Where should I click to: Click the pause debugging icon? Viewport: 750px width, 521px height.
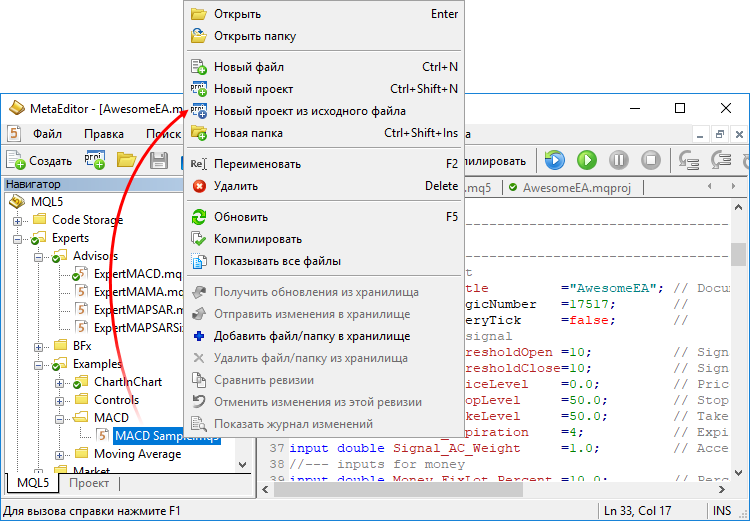pyautogui.click(x=618, y=160)
